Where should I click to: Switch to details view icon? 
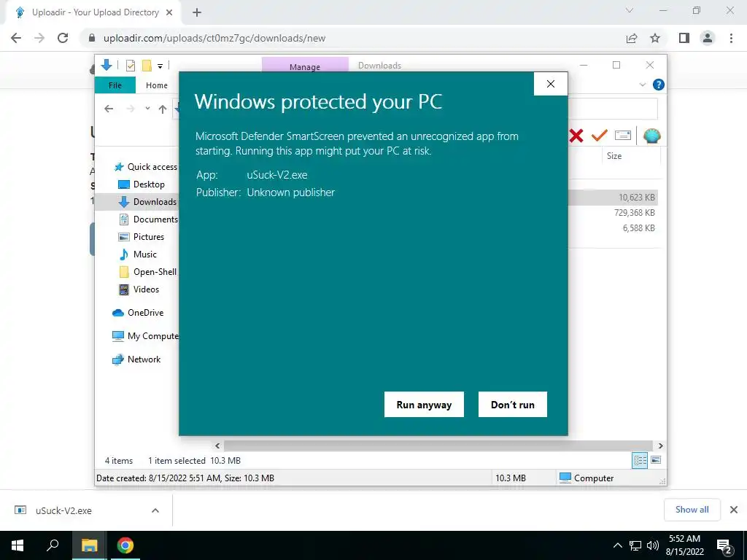(x=640, y=460)
